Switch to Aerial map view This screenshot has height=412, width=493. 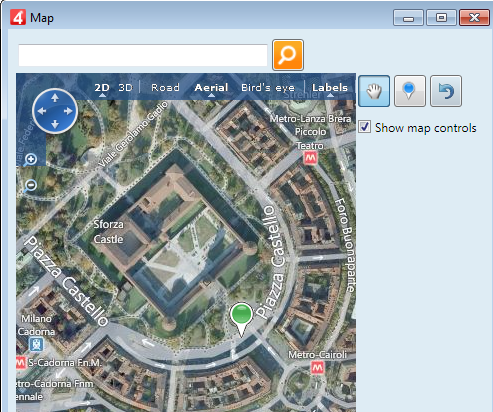211,88
